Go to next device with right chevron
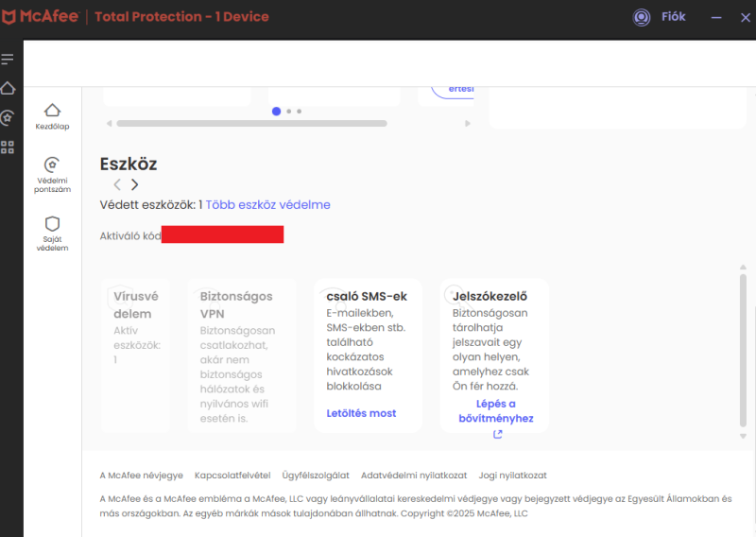The width and height of the screenshot is (756, 537). (x=134, y=184)
